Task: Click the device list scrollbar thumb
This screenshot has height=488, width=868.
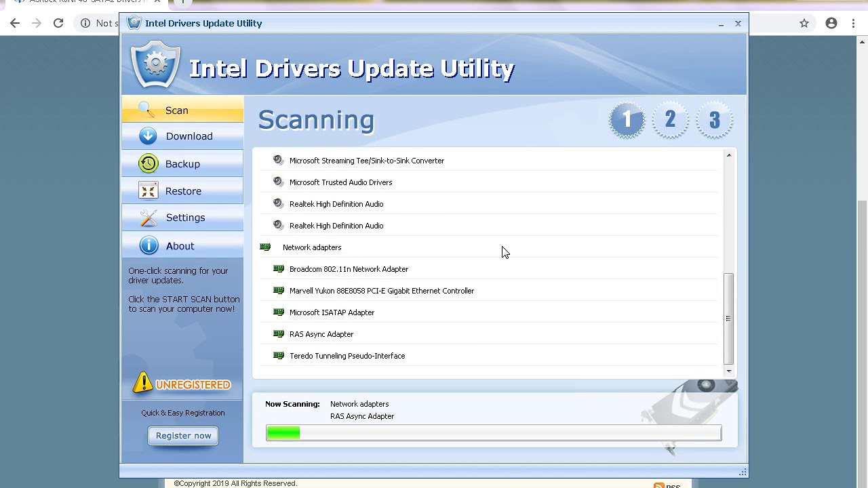Action: pos(729,319)
